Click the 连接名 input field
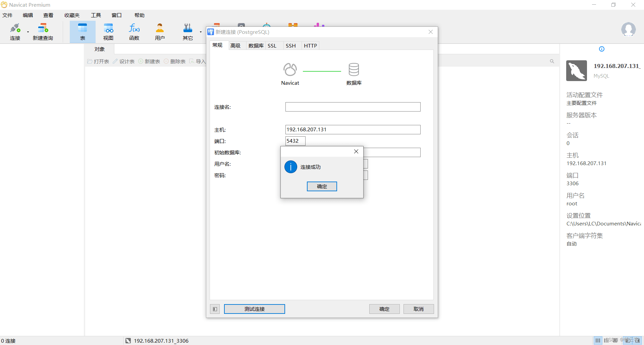This screenshot has width=644, height=345. [353, 107]
